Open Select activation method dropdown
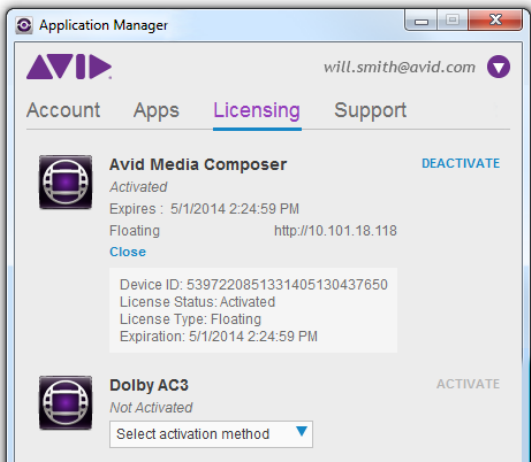 (211, 434)
